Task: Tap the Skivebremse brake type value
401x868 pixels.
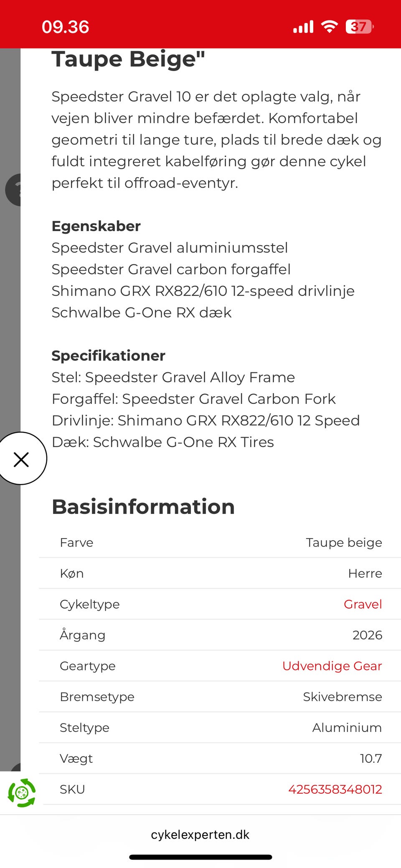Action: [x=342, y=697]
